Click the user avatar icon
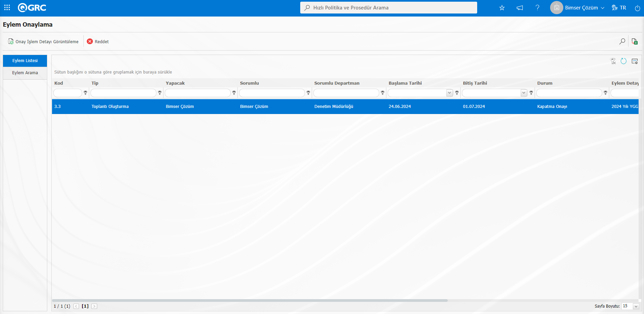Image resolution: width=644 pixels, height=314 pixels. point(557,7)
